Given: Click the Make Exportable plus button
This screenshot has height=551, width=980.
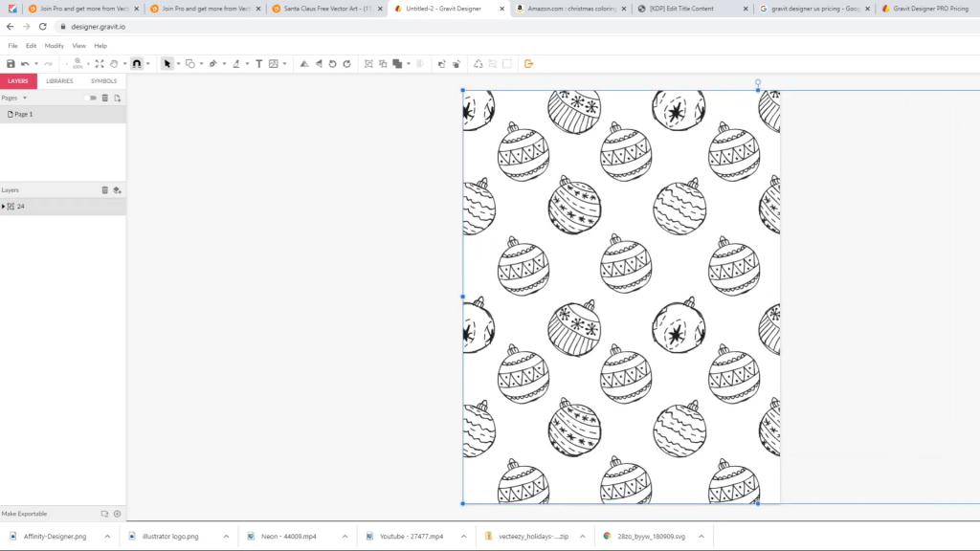Looking at the screenshot, I should click(117, 514).
